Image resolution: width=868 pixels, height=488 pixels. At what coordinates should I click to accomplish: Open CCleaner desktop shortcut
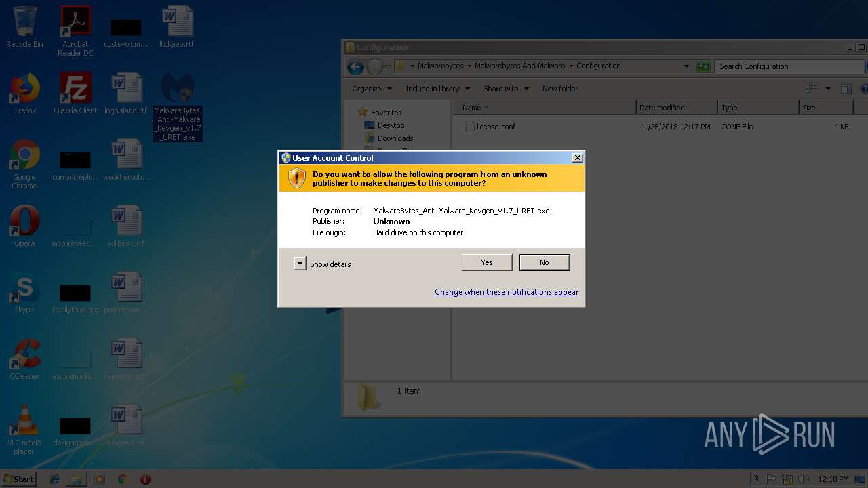click(x=24, y=359)
